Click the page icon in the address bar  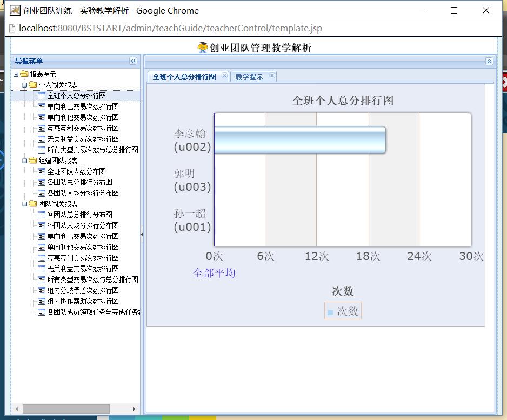pos(12,29)
